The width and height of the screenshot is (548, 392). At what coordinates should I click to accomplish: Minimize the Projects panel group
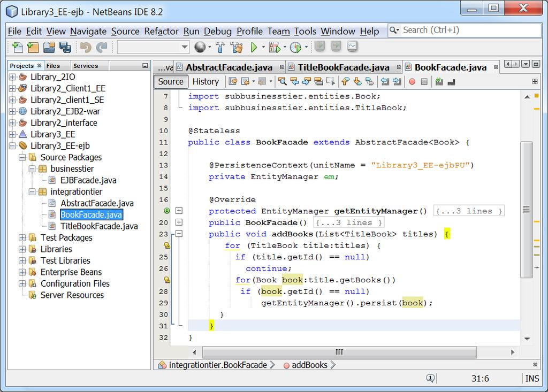tap(145, 66)
